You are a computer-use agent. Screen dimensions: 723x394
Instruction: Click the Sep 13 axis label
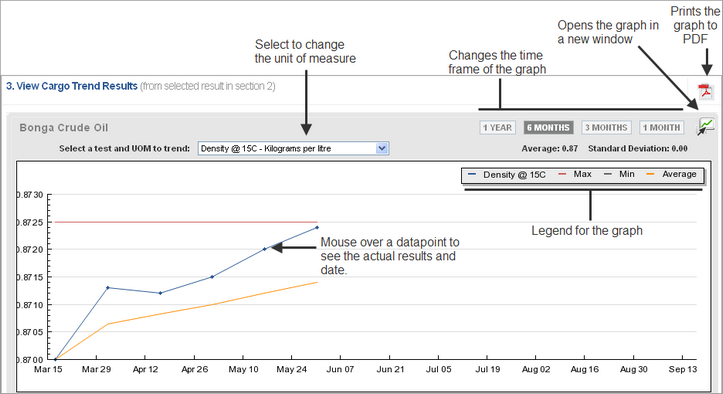coord(683,370)
